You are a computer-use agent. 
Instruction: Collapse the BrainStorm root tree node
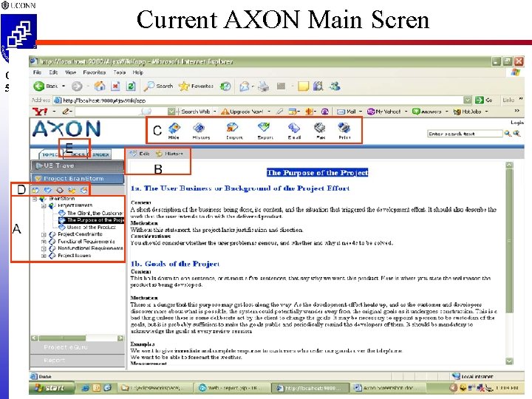click(x=35, y=199)
